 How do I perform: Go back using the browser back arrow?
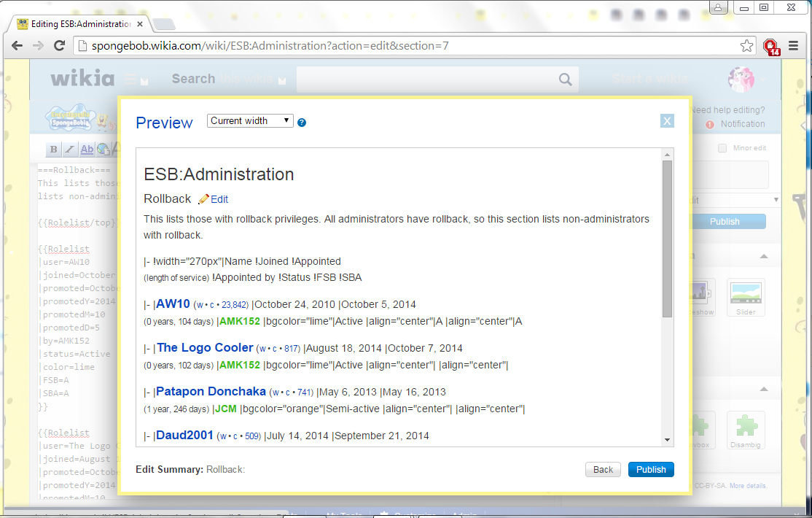[17, 46]
